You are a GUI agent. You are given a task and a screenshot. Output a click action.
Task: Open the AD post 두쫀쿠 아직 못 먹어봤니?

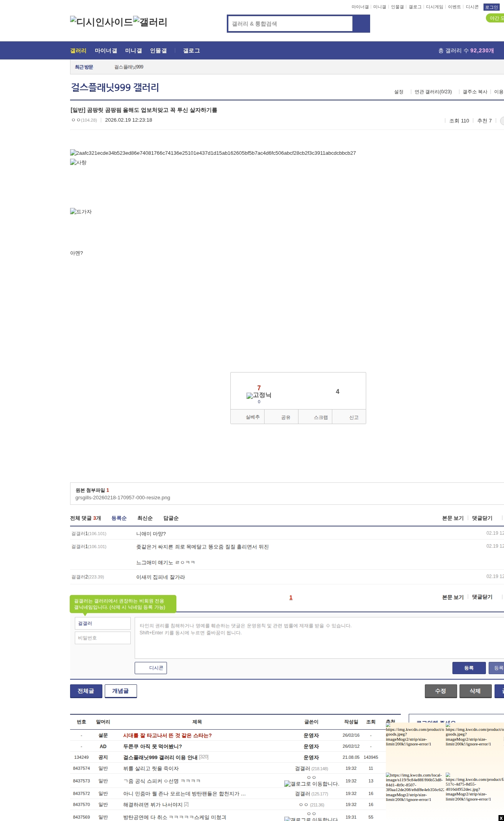152,747
